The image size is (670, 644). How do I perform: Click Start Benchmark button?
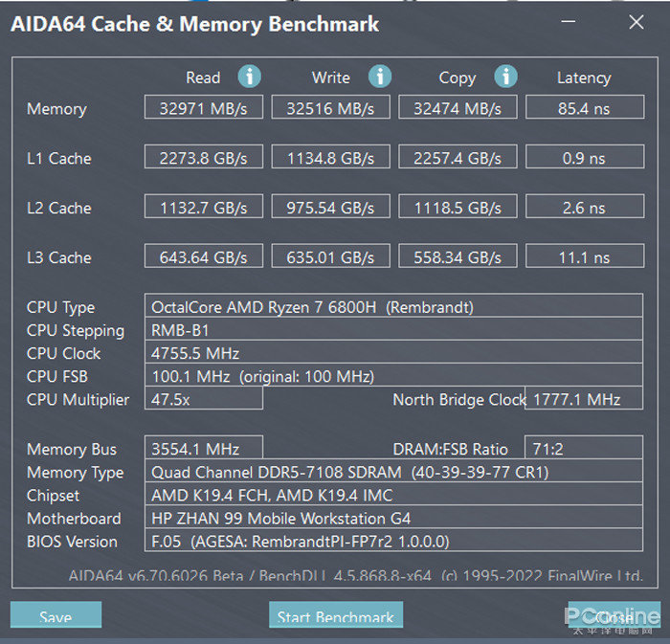pos(336,616)
